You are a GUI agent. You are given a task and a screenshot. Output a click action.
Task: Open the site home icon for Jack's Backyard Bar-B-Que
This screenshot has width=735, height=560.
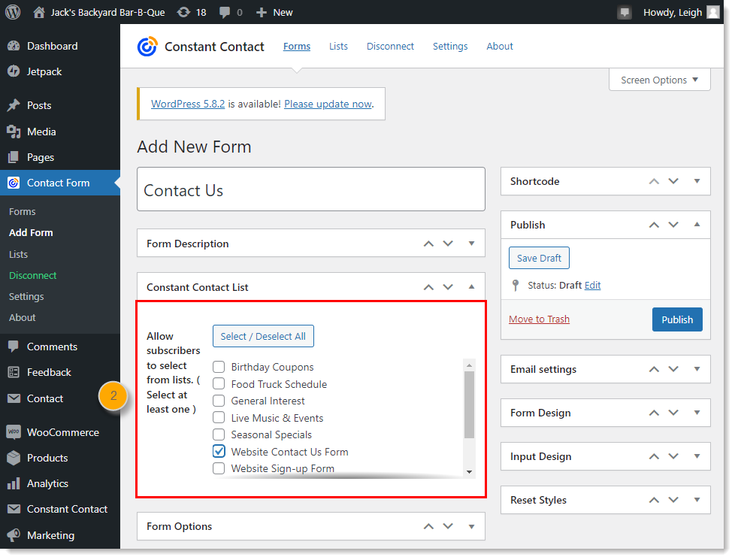pyautogui.click(x=39, y=12)
